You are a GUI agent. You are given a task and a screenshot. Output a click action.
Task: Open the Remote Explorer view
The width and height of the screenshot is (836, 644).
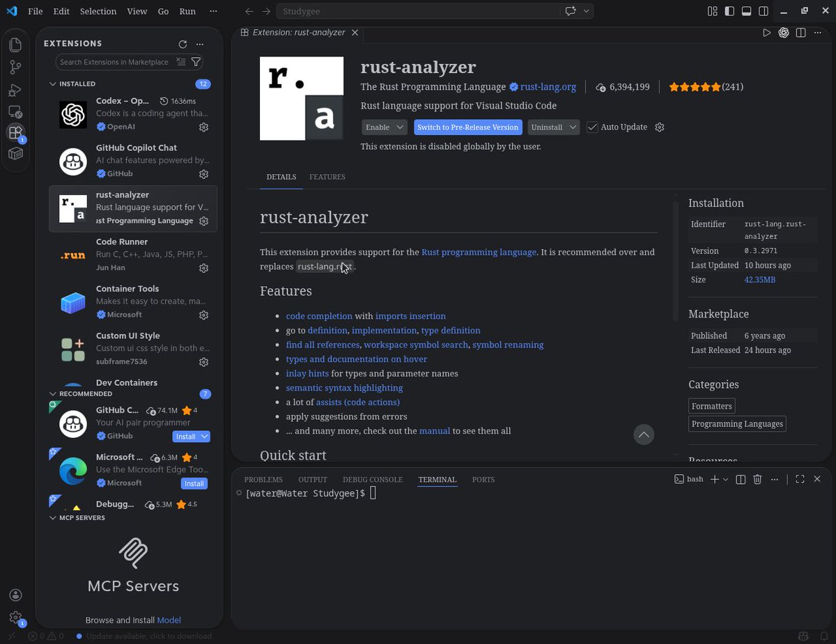[x=15, y=111]
